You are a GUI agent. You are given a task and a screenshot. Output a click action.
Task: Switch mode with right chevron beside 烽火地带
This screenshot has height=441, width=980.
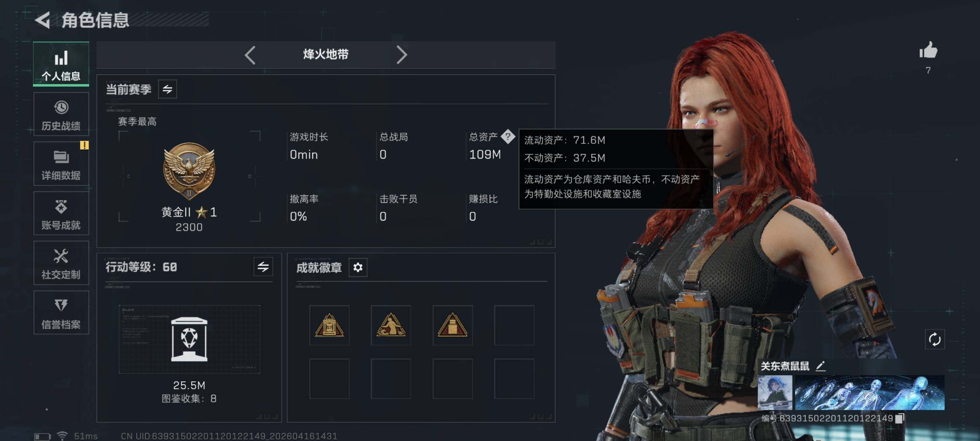coord(402,55)
